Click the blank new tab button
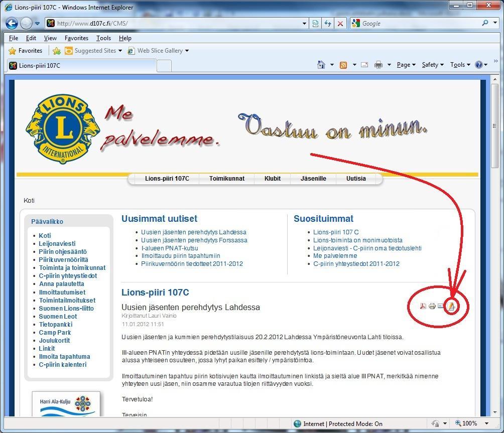The width and height of the screenshot is (504, 433). (164, 66)
